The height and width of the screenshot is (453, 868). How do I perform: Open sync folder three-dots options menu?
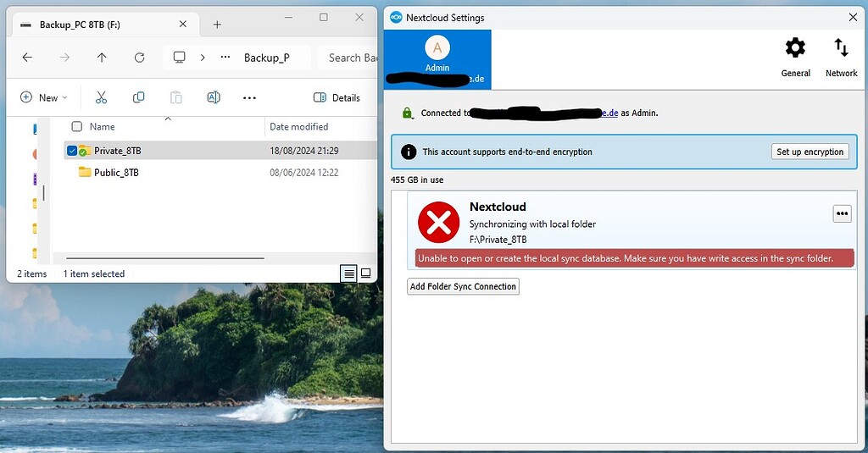click(x=842, y=213)
